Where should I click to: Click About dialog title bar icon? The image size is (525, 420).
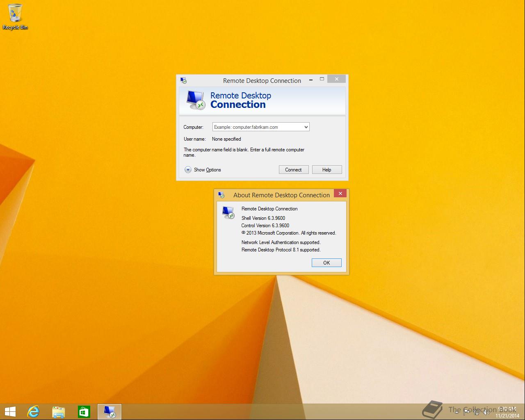[221, 195]
